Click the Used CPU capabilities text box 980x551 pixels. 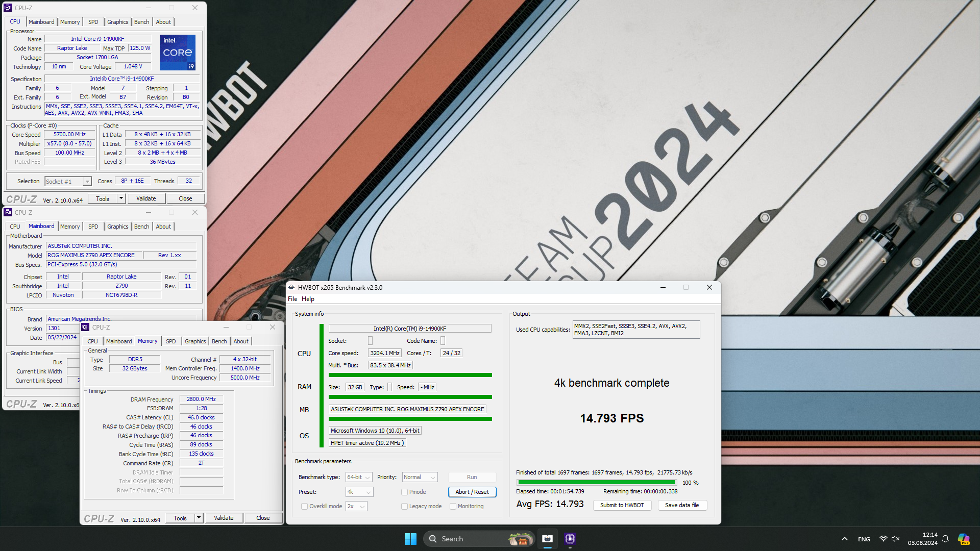click(x=636, y=330)
